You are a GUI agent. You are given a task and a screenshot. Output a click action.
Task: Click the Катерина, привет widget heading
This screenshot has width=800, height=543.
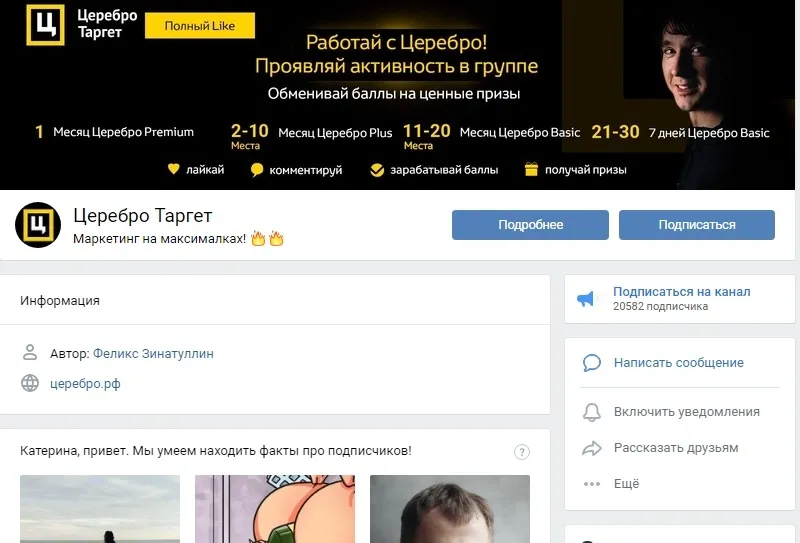[216, 451]
